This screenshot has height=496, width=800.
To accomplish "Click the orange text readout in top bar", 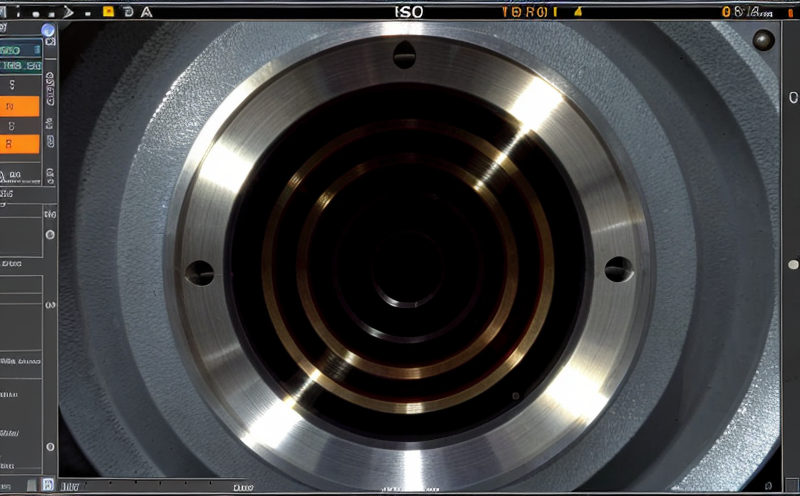I will [x=530, y=12].
